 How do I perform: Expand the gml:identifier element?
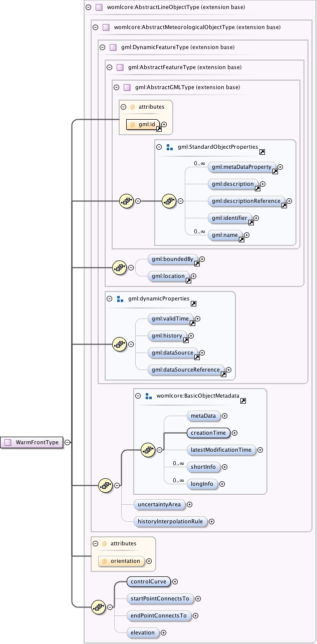pyautogui.click(x=256, y=218)
